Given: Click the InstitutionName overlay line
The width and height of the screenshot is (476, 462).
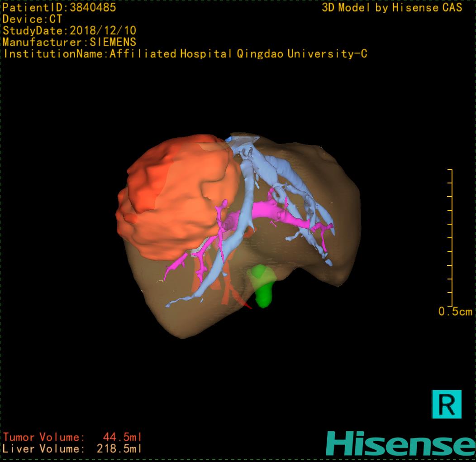Looking at the screenshot, I should pos(186,54).
